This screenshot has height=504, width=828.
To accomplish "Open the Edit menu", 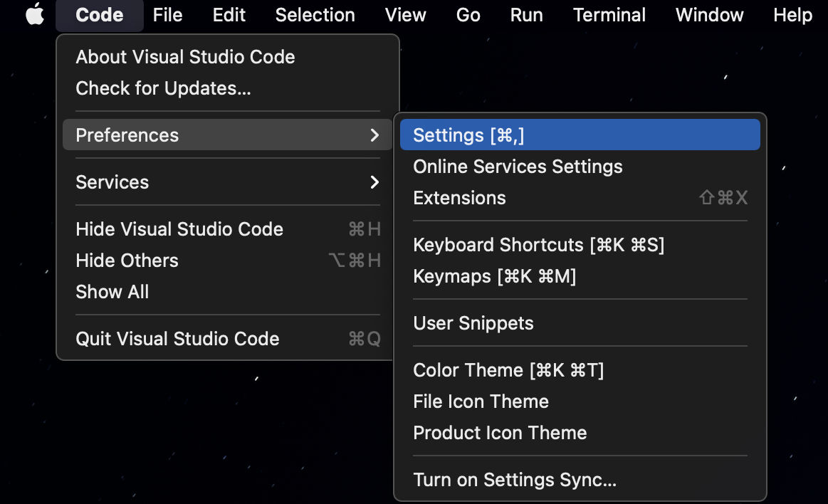I will 229,15.
